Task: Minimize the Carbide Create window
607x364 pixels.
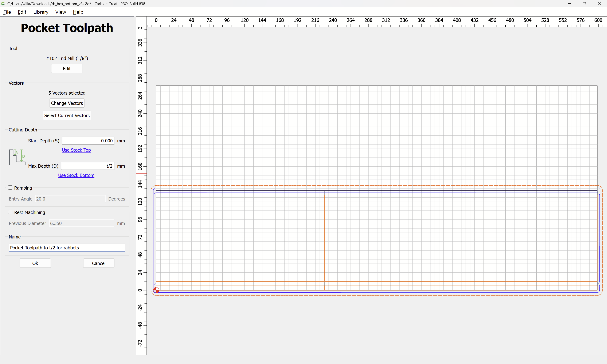Action: 570,4
